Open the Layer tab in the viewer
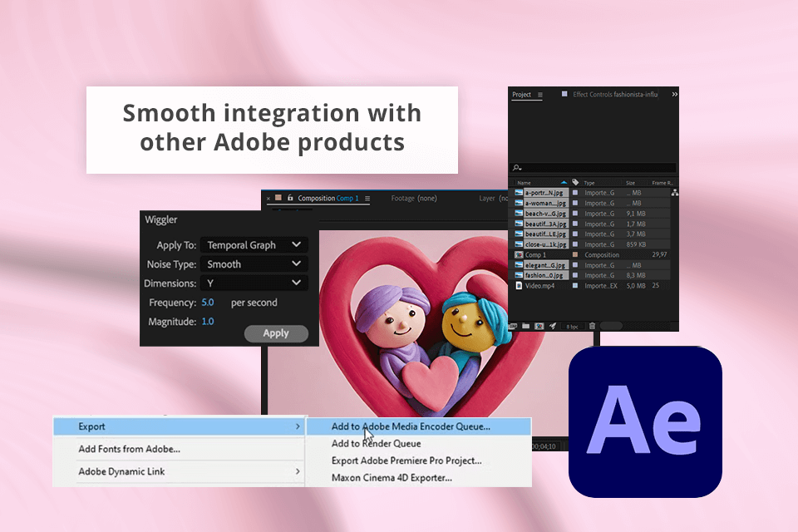The width and height of the screenshot is (798, 532). [x=493, y=199]
